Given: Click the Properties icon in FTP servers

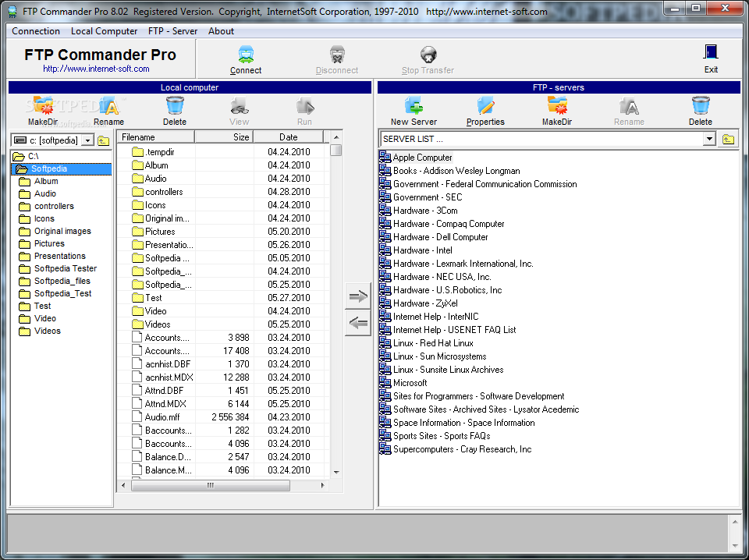Looking at the screenshot, I should [x=485, y=105].
